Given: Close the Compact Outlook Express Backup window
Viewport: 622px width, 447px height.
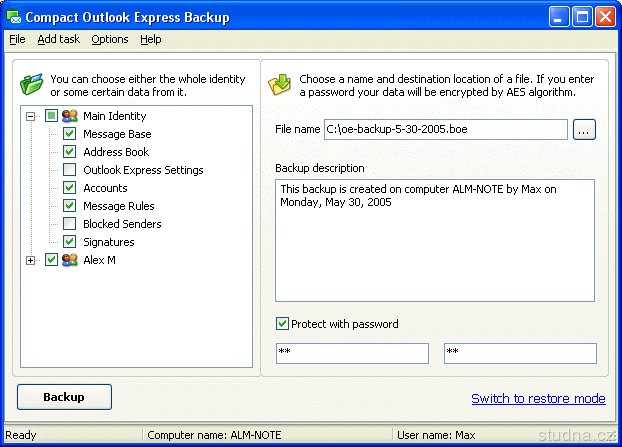Looking at the screenshot, I should click(605, 17).
